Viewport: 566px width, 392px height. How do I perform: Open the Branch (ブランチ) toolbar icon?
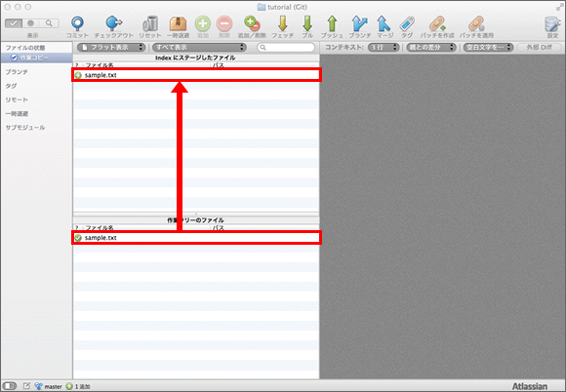359,23
